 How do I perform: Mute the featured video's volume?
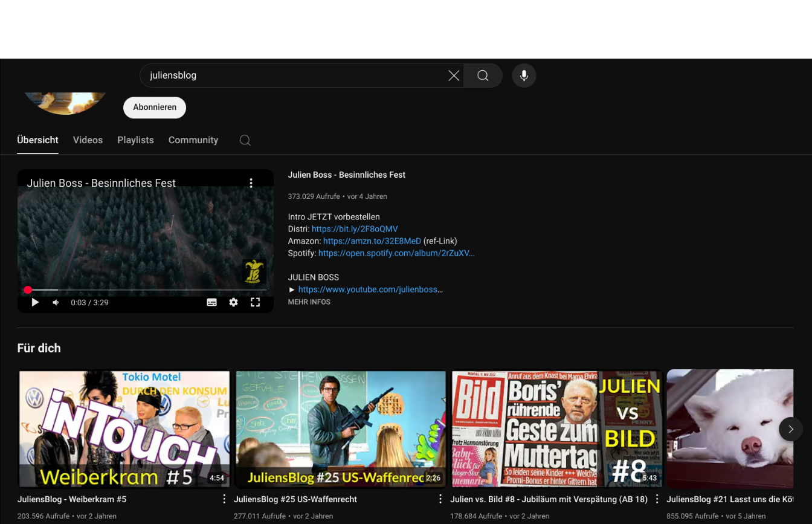[56, 302]
